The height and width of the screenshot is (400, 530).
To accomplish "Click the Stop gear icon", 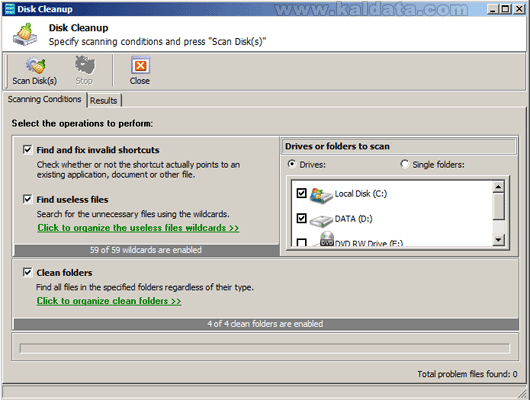I will 85,65.
